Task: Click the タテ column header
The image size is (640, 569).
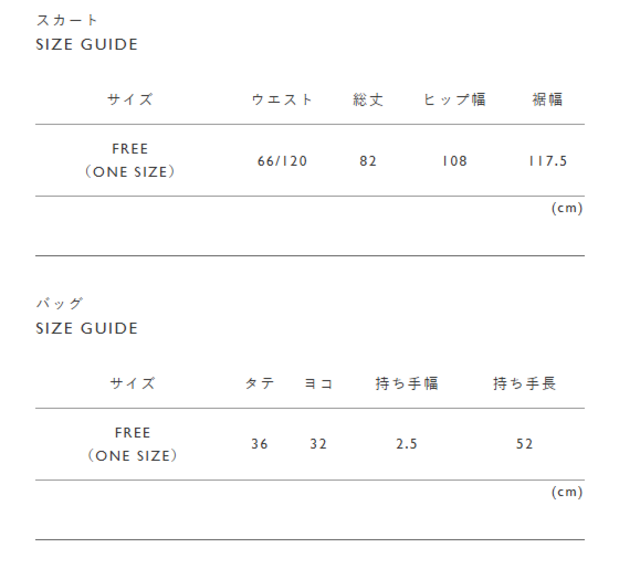Action: click(x=260, y=383)
